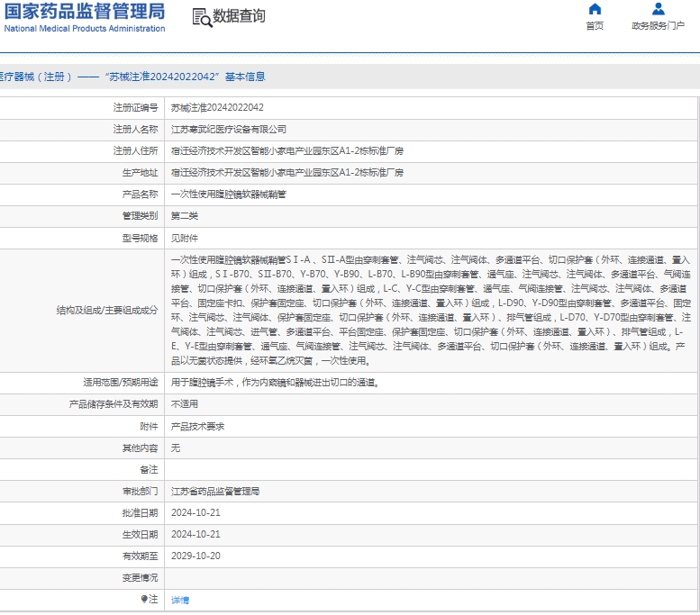
Task: Select registration number value 苏械注准20242022042
Action: click(x=217, y=107)
